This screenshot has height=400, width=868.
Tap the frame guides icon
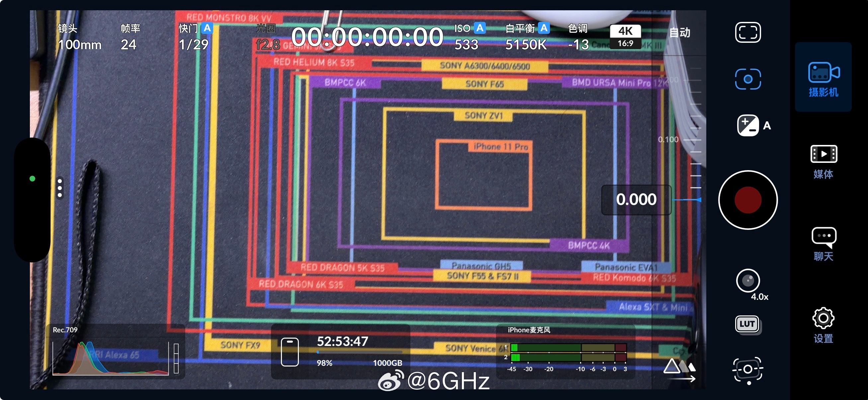click(x=748, y=32)
